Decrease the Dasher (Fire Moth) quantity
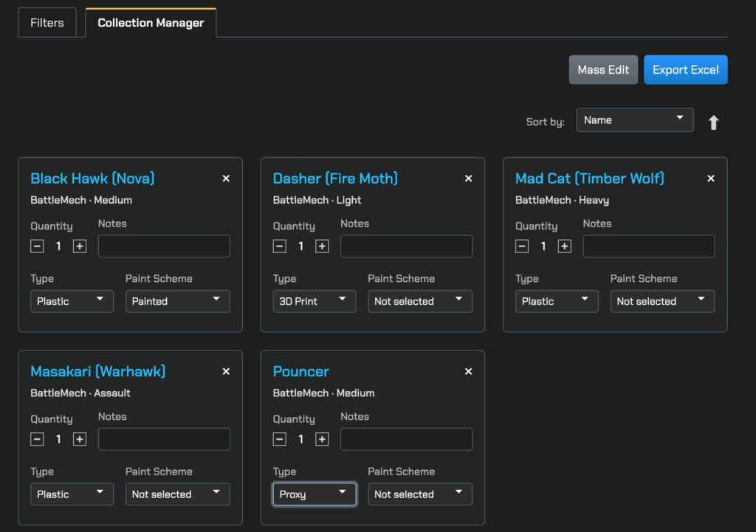Viewport: 756px width, 532px height. click(280, 246)
